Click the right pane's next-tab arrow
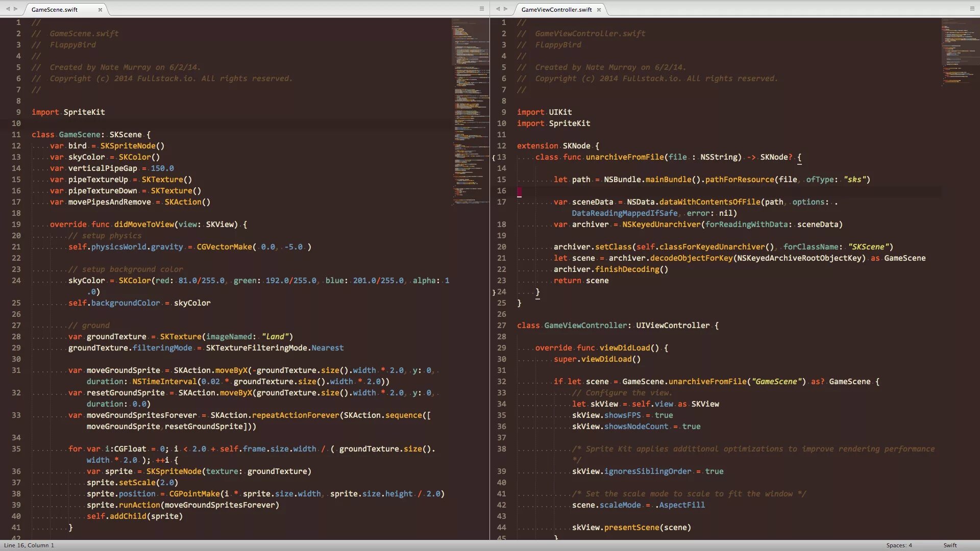 point(505,9)
